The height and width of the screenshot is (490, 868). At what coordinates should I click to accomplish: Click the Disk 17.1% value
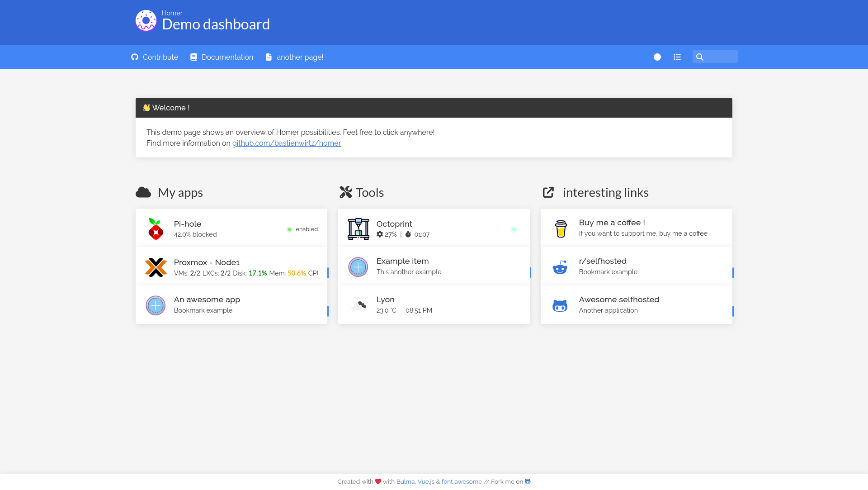tap(258, 273)
